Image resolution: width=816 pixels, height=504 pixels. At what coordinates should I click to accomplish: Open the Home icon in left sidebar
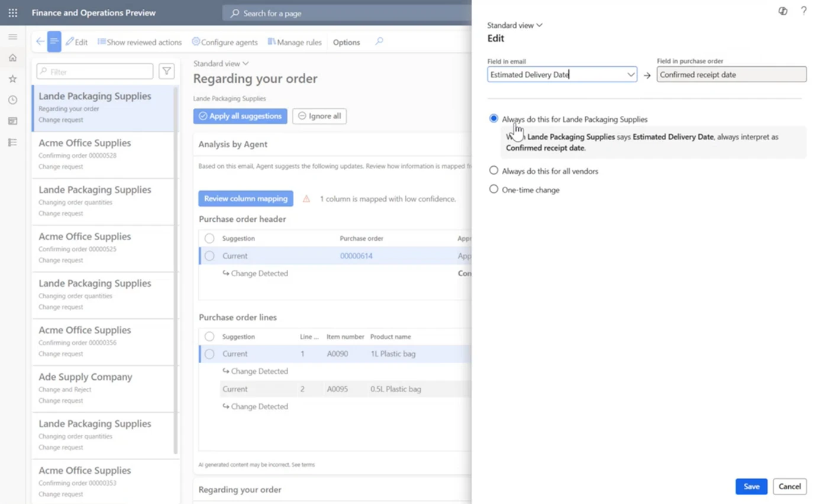pyautogui.click(x=12, y=57)
